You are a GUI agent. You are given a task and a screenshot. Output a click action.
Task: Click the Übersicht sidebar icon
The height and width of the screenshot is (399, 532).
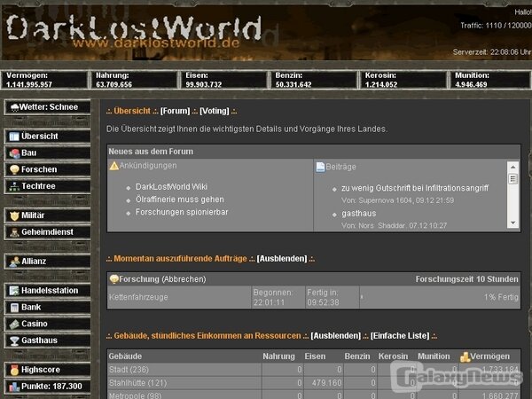(14, 137)
